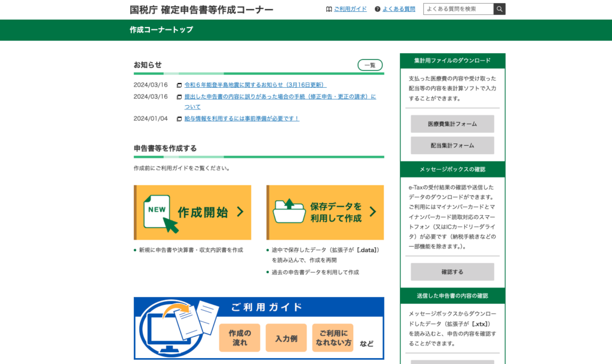Click the question-mark icon beside よくある質問
The width and height of the screenshot is (612, 364).
point(376,9)
